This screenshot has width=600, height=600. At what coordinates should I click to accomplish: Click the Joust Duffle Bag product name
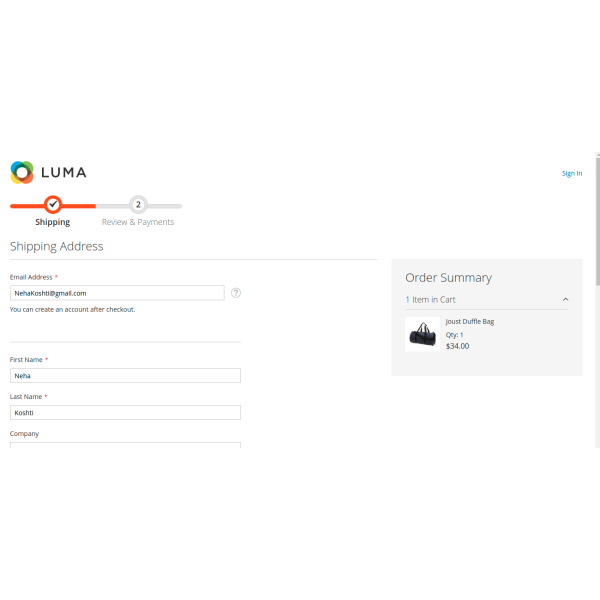tap(470, 322)
